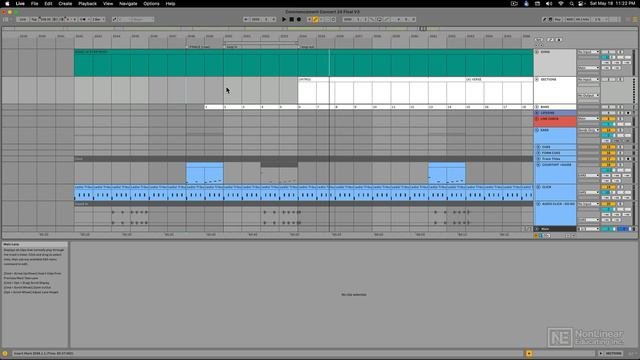The width and height of the screenshot is (640, 360).
Task: Select the (A) VERSE clip in SECTIONS
Action: coord(499,91)
